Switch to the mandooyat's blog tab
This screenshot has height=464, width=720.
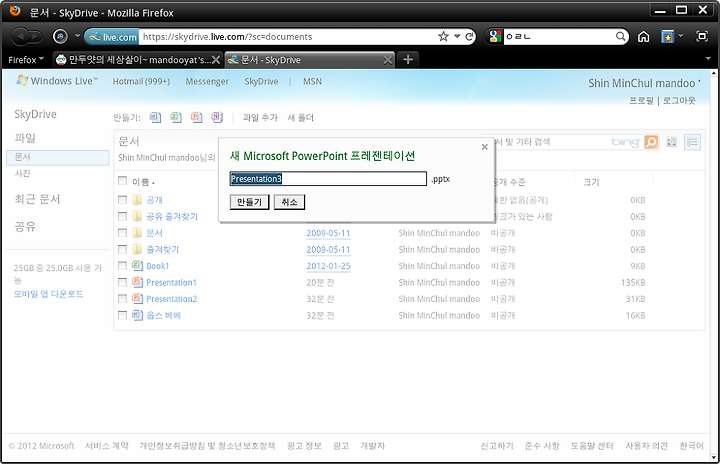click(x=138, y=60)
